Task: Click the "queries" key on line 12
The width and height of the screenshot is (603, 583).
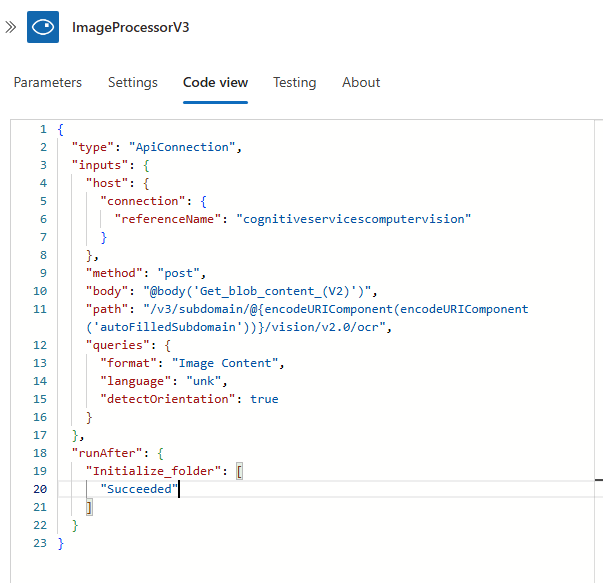Action: 118,345
